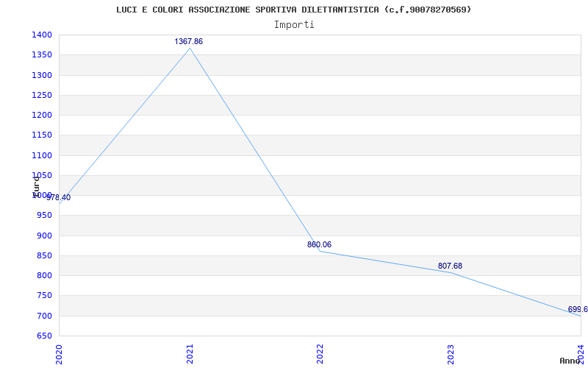Click the 950 y-axis value
This screenshot has height=368, width=588.
click(x=44, y=216)
